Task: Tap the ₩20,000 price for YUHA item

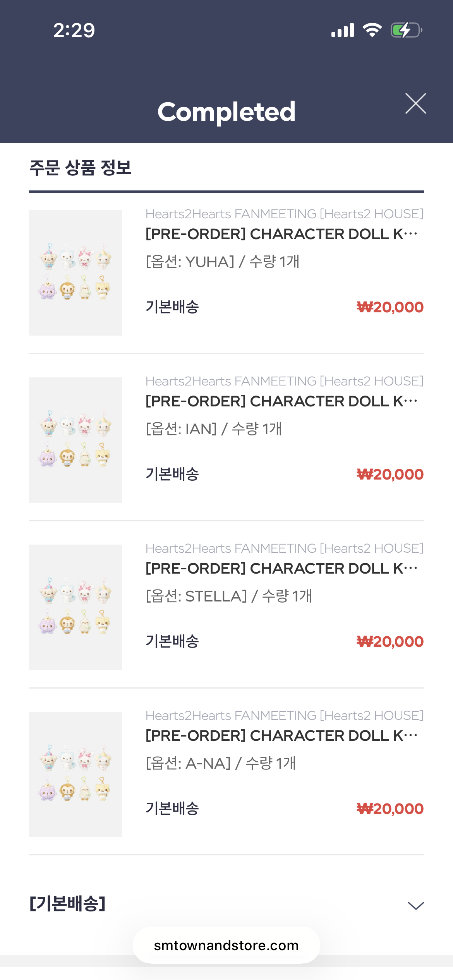Action: coord(390,307)
